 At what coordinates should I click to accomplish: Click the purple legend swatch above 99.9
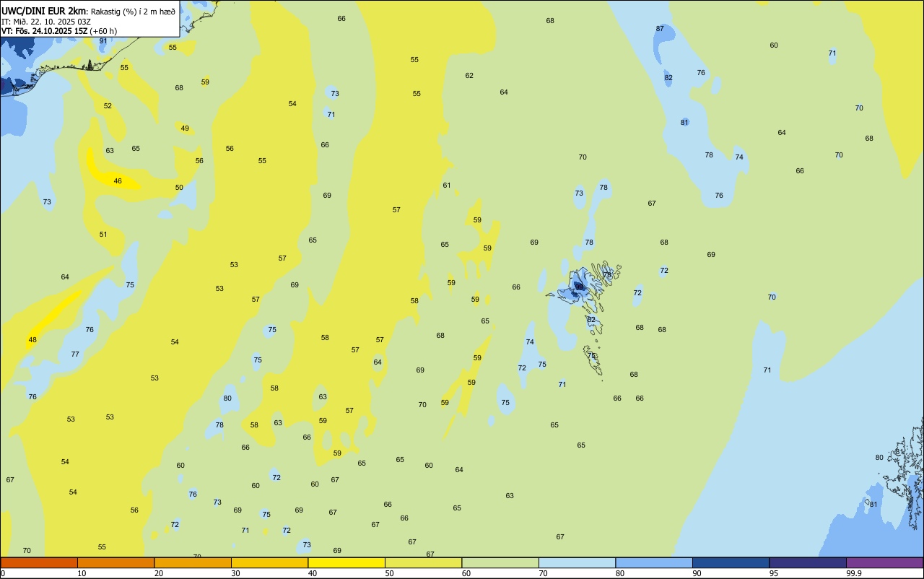[884, 562]
